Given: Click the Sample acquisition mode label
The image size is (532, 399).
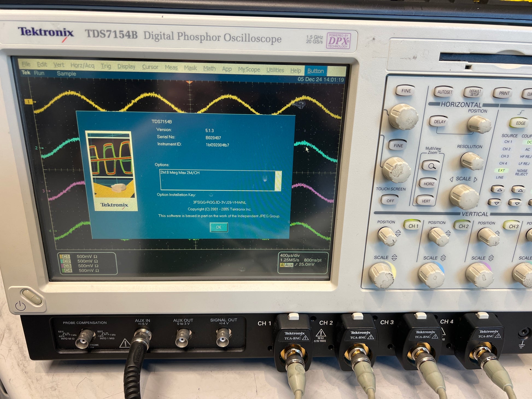Looking at the screenshot, I should [66, 74].
